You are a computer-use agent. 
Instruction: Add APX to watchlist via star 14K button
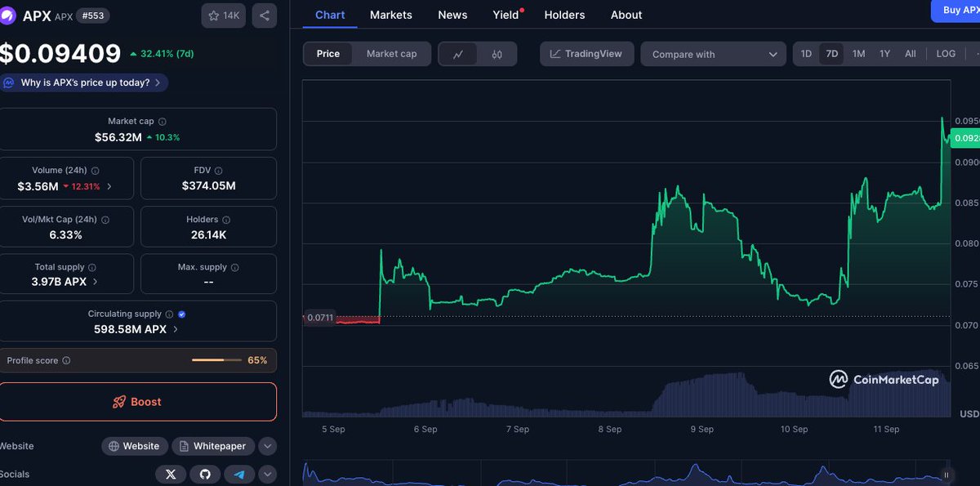[x=223, y=16]
